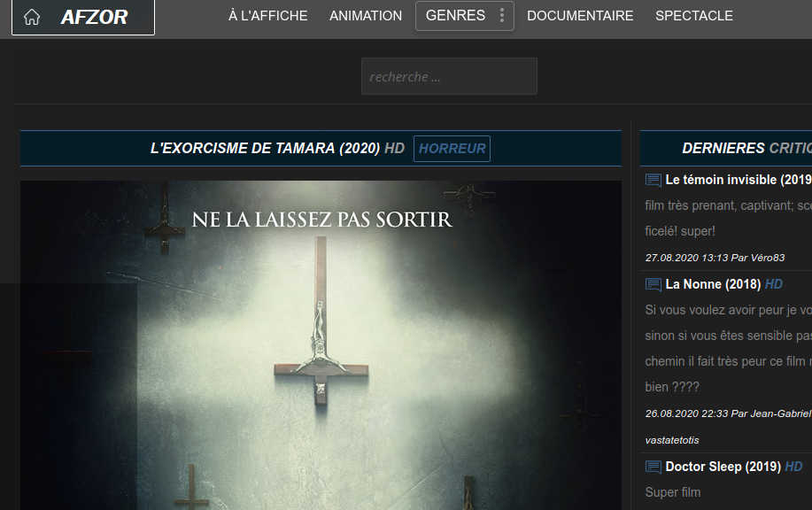Open the AFZOR site logo link
The width and height of the screenshot is (812, 510).
94,17
